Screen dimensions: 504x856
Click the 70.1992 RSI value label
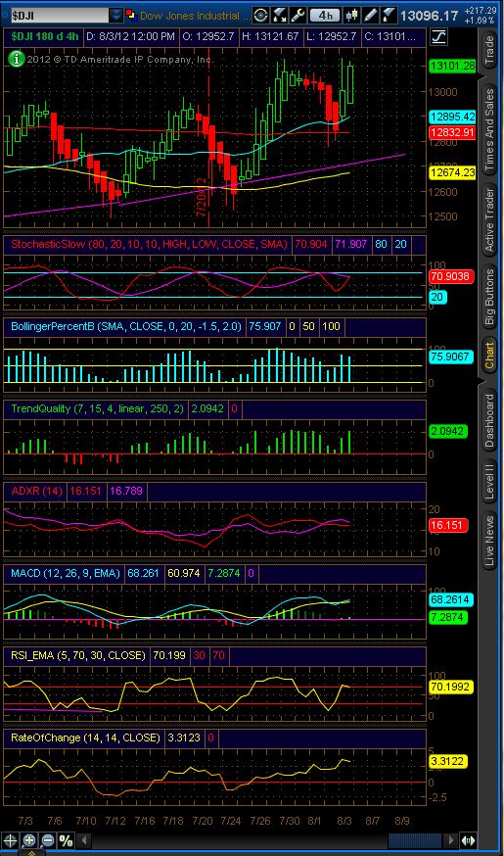click(x=449, y=687)
